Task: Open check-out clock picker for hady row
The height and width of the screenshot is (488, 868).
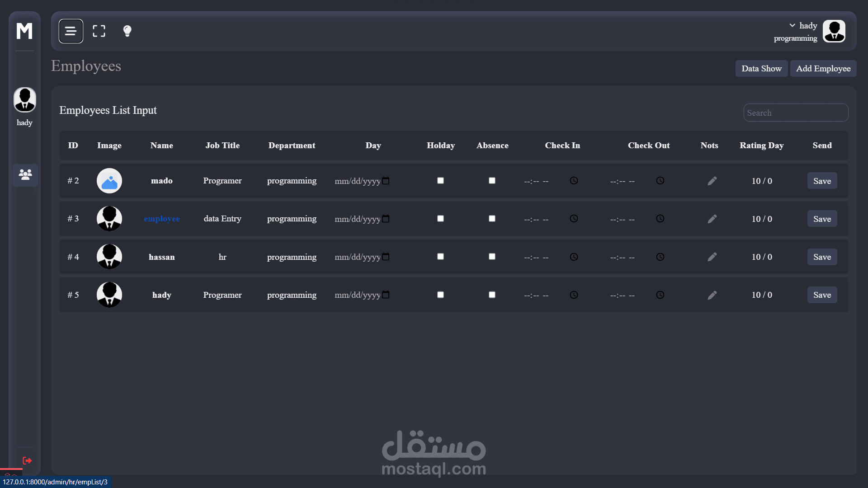Action: [x=660, y=295]
